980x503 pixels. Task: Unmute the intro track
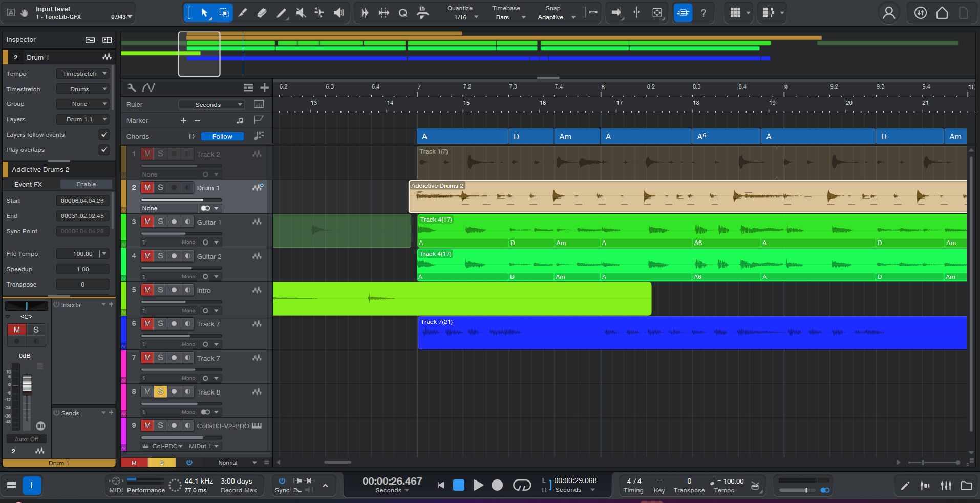tap(147, 290)
